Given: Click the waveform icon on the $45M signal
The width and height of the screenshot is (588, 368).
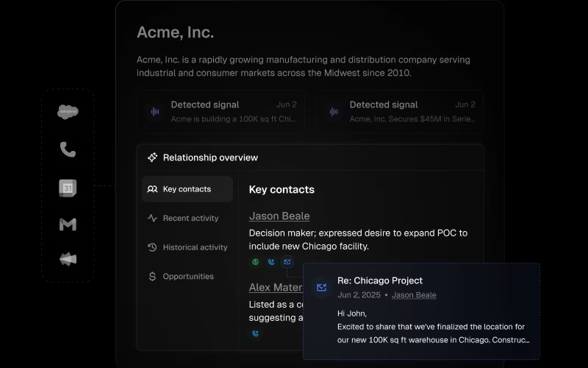Looking at the screenshot, I should click(x=334, y=112).
